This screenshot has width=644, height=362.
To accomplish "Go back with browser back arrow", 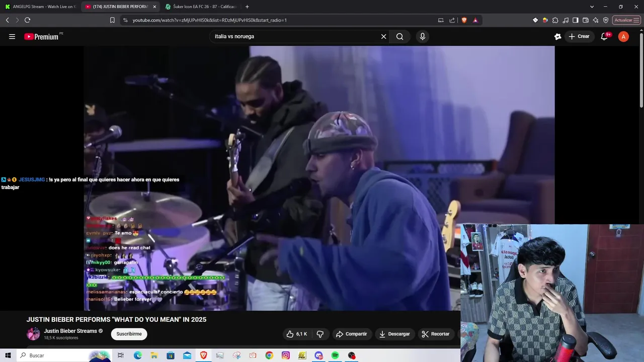I will pyautogui.click(x=7, y=20).
